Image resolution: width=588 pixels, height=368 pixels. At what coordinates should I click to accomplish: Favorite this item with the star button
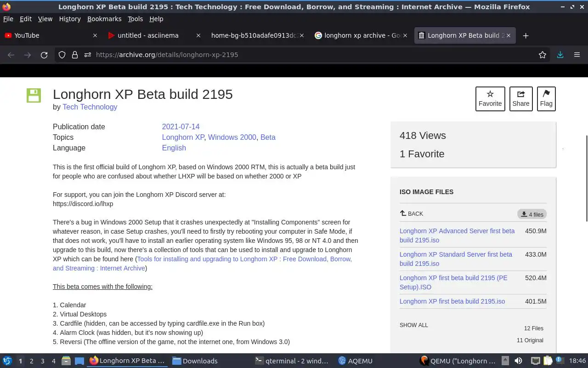pyautogui.click(x=490, y=99)
